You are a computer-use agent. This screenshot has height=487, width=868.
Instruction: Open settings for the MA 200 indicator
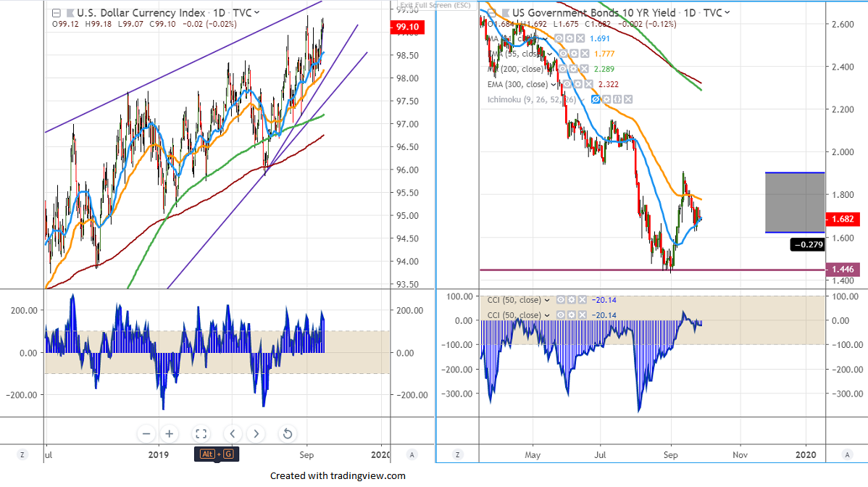pyautogui.click(x=573, y=69)
